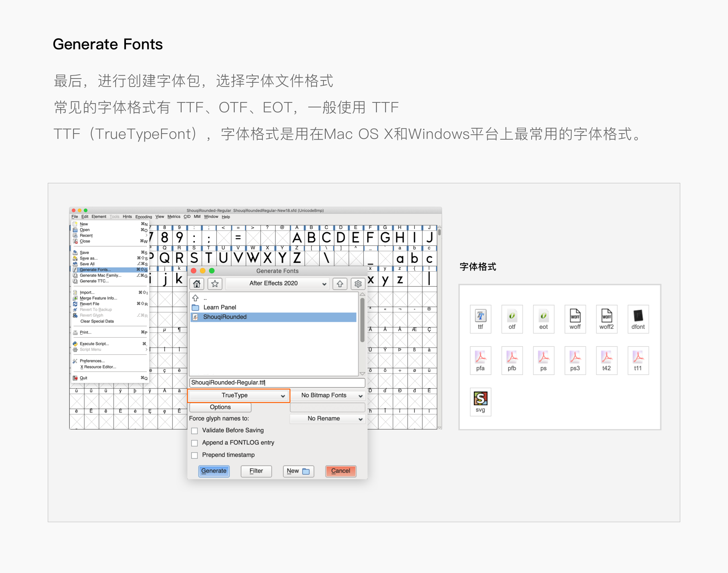The image size is (728, 573).
Task: Click the svg format icon
Action: pos(480,401)
